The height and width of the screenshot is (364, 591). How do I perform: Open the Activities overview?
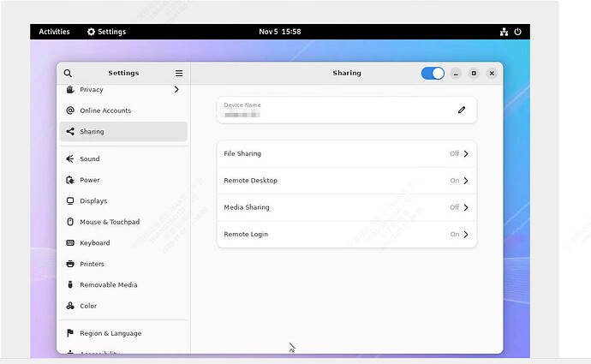pos(54,32)
